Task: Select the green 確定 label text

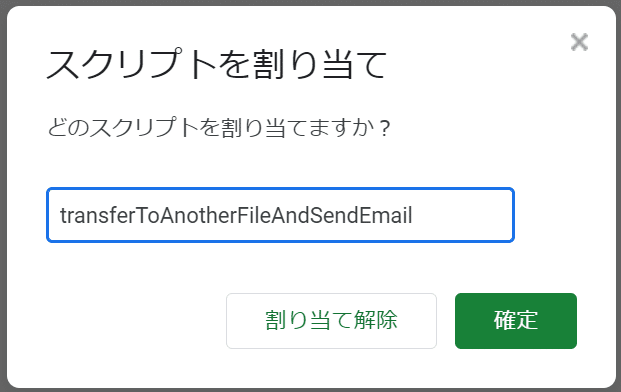Action: (x=516, y=320)
